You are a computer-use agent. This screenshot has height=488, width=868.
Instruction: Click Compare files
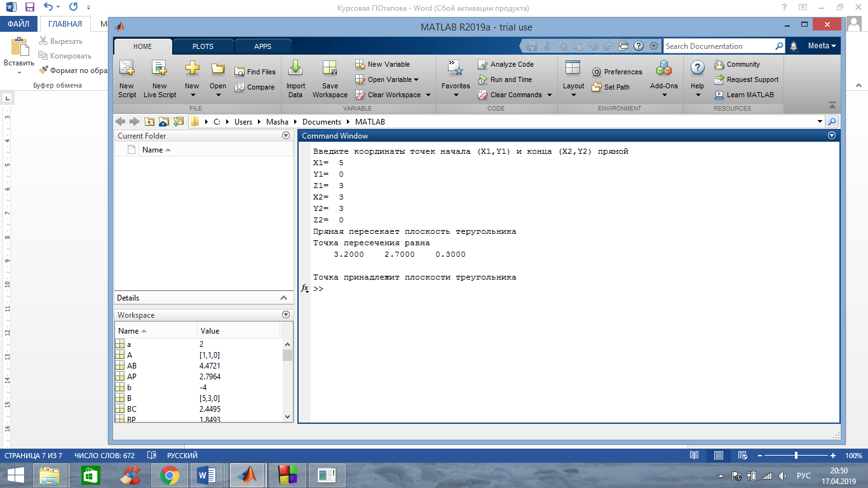pyautogui.click(x=254, y=87)
